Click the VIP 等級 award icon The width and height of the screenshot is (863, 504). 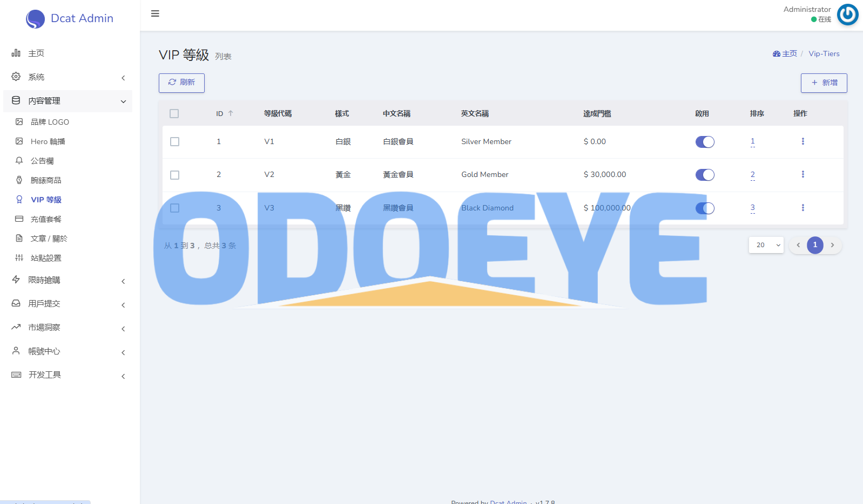[x=19, y=200]
